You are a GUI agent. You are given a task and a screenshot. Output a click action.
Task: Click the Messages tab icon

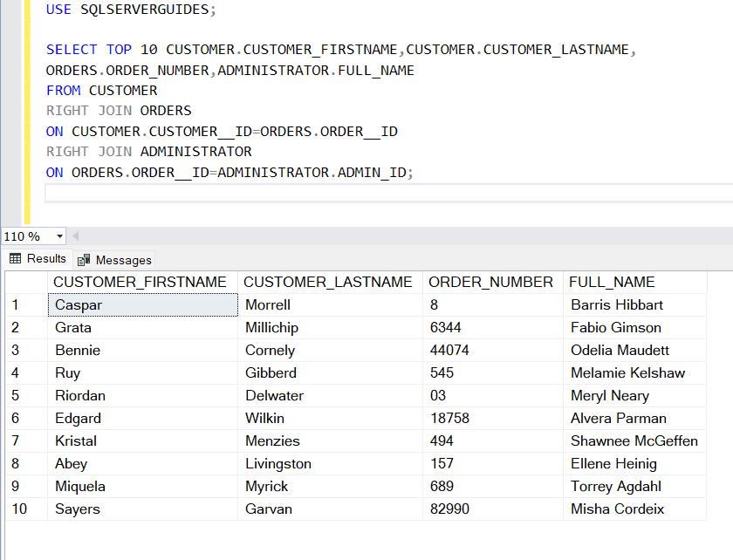pos(85,260)
